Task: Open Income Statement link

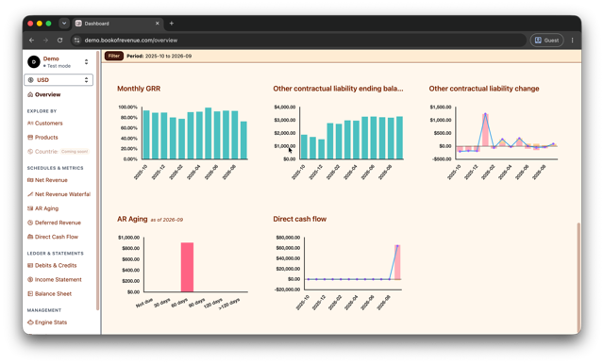Action: tap(59, 280)
